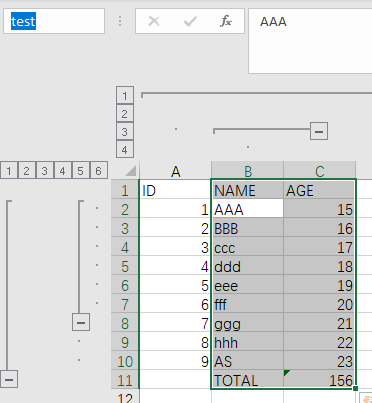
Task: Show row outline level 2
Action: pos(27,171)
